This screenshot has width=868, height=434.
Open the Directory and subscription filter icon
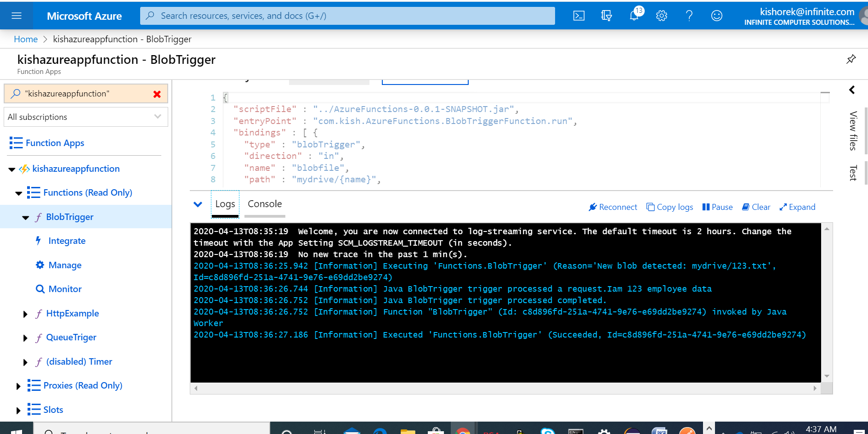[607, 16]
